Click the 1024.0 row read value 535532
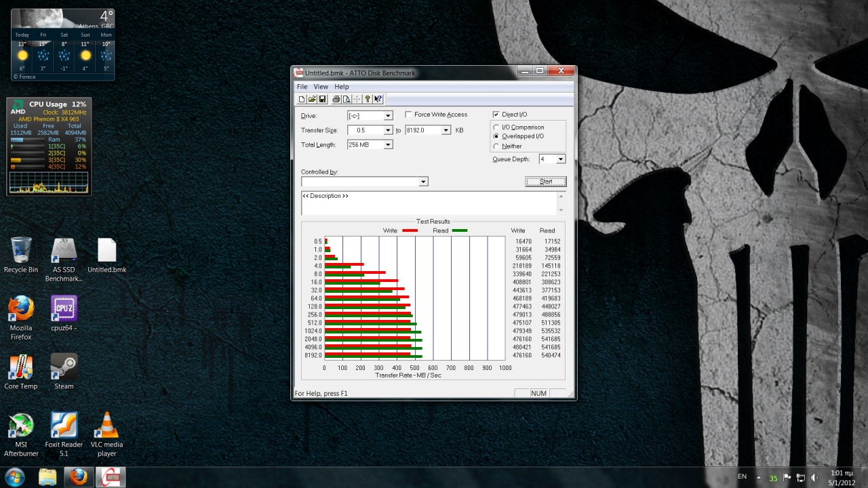This screenshot has height=488, width=868. pyautogui.click(x=551, y=331)
